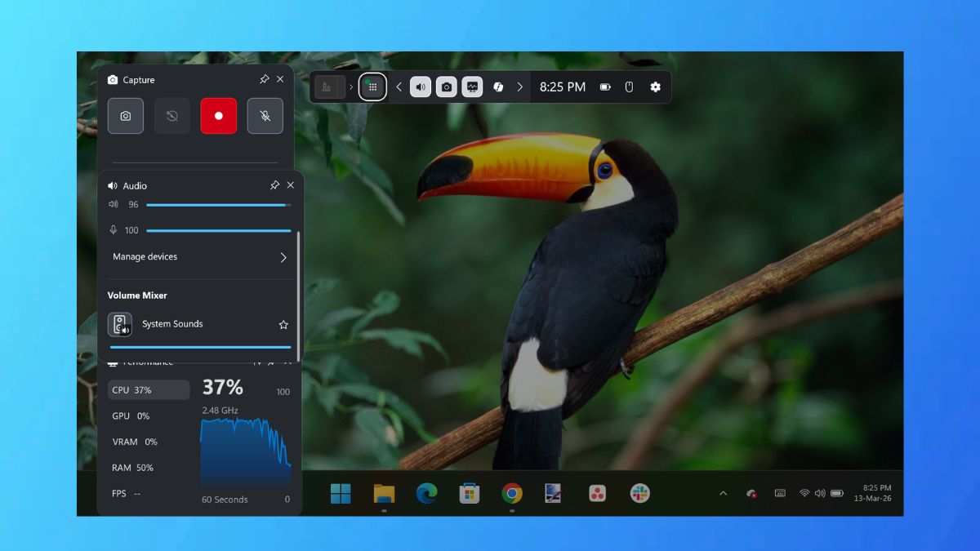Open Chrome from the taskbar
Viewport: 980px width, 551px height.
pos(512,493)
